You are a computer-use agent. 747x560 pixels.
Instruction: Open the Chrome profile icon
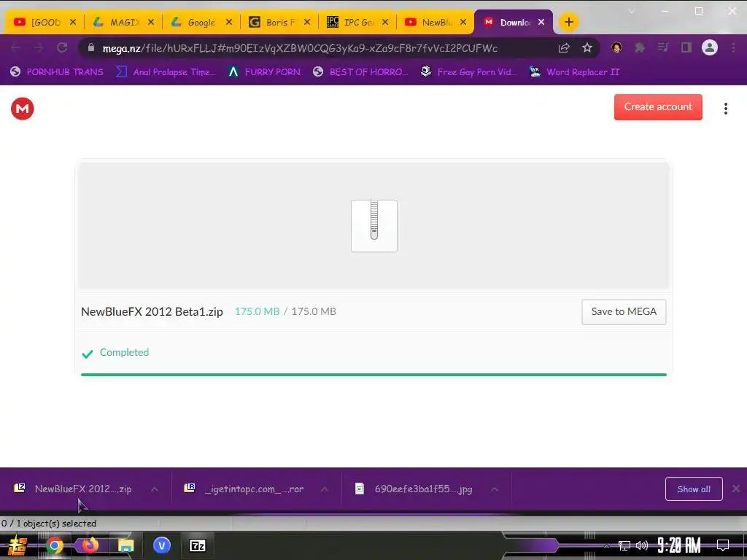(x=709, y=47)
